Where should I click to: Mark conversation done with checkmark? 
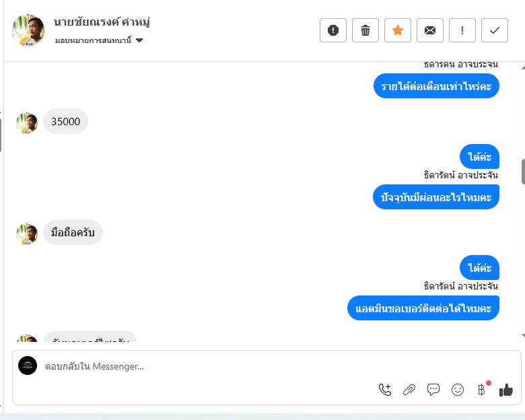[x=495, y=30]
